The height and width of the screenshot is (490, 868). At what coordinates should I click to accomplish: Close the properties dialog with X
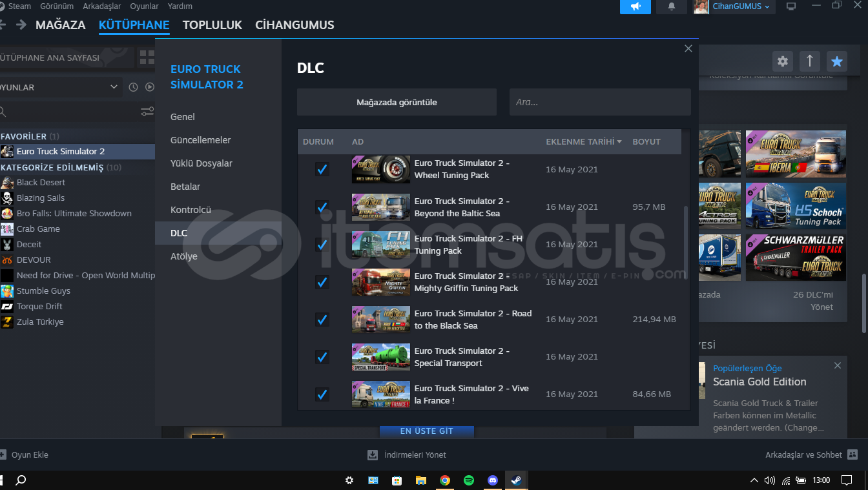[688, 48]
